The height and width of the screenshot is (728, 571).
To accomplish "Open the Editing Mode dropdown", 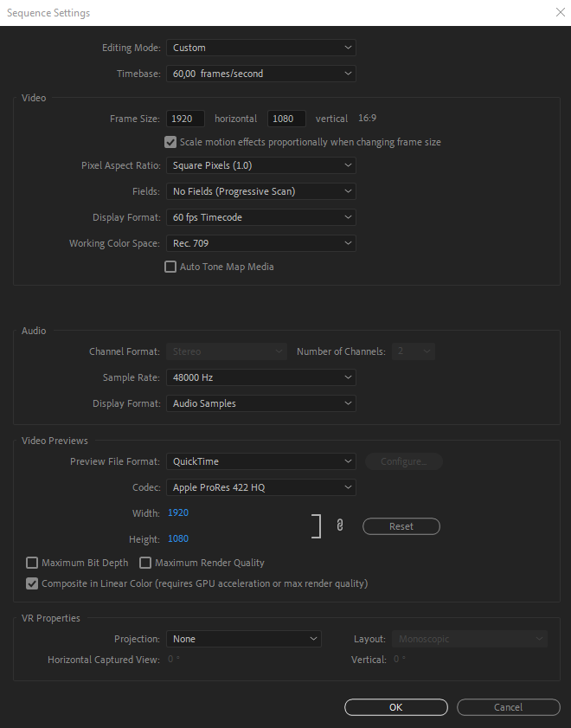I will 261,48.
